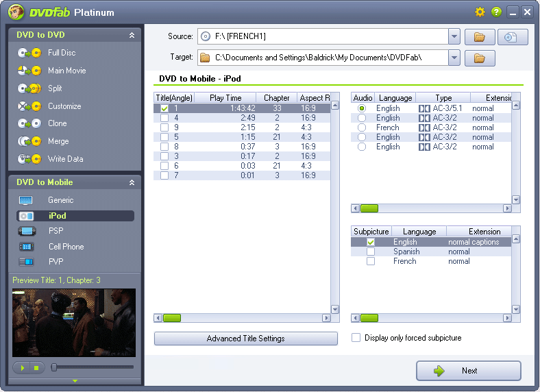This screenshot has width=540, height=392.
Task: Click Advanced Title Settings button
Action: (x=246, y=339)
